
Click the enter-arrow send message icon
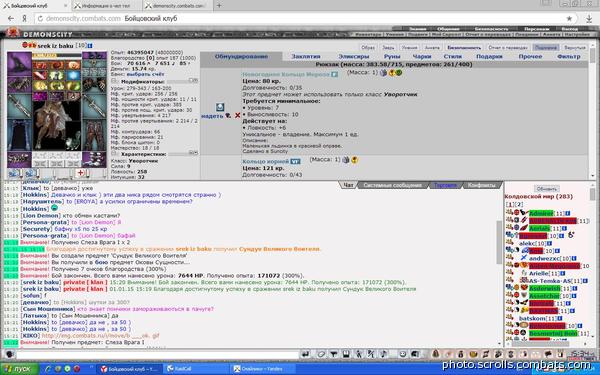[x=305, y=354]
